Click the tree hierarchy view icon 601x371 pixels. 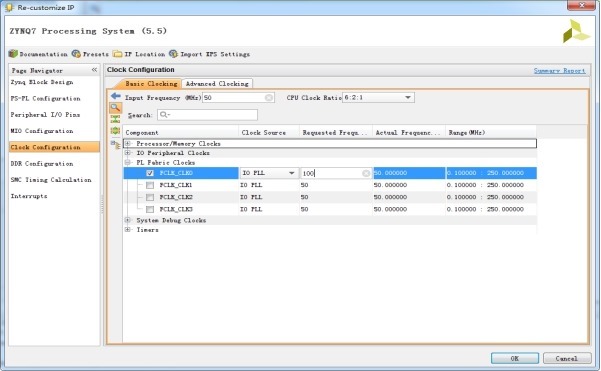click(115, 144)
